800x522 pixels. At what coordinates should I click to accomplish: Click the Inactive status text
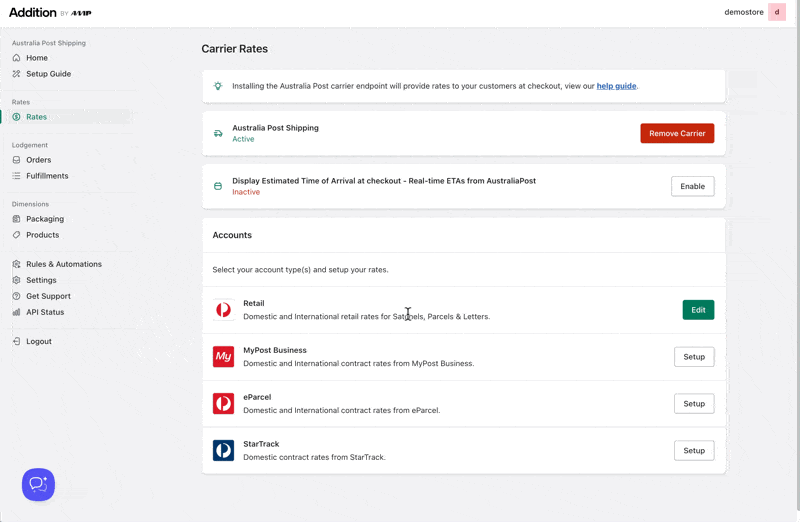coord(246,192)
